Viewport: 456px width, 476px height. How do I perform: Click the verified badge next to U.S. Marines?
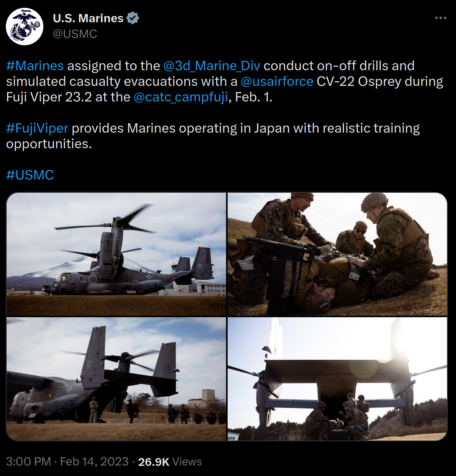tap(133, 18)
